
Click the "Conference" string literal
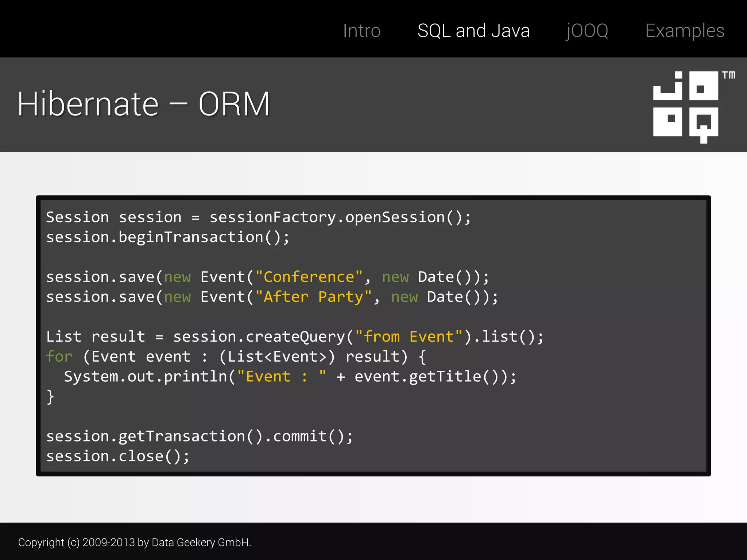tap(309, 277)
